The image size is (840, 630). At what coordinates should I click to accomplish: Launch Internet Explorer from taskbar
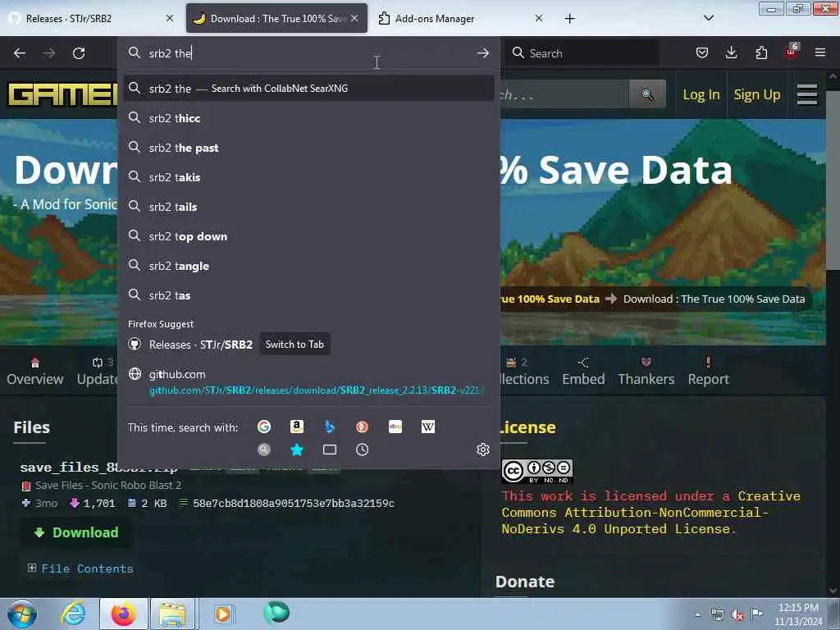click(73, 614)
